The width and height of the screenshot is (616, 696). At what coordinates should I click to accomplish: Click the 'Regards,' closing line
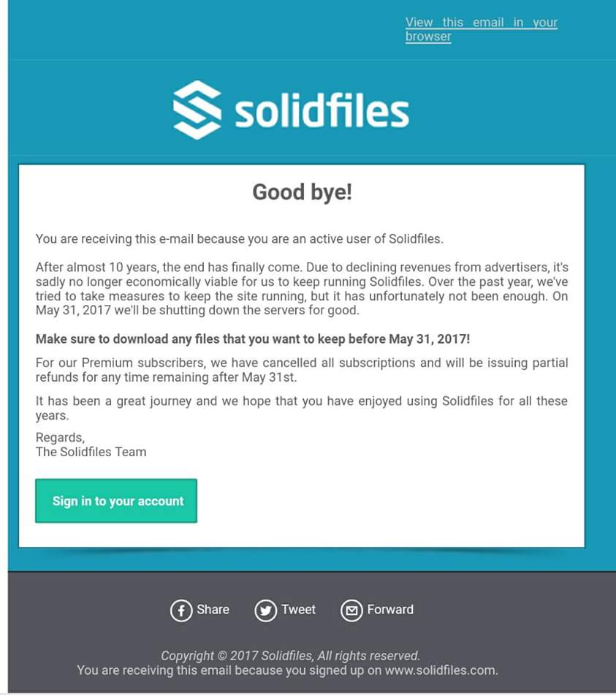click(60, 438)
